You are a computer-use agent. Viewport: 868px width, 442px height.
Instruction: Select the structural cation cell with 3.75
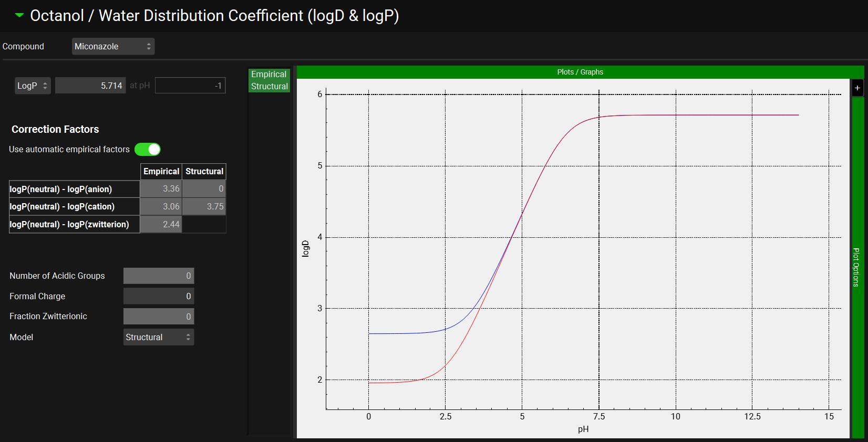204,207
